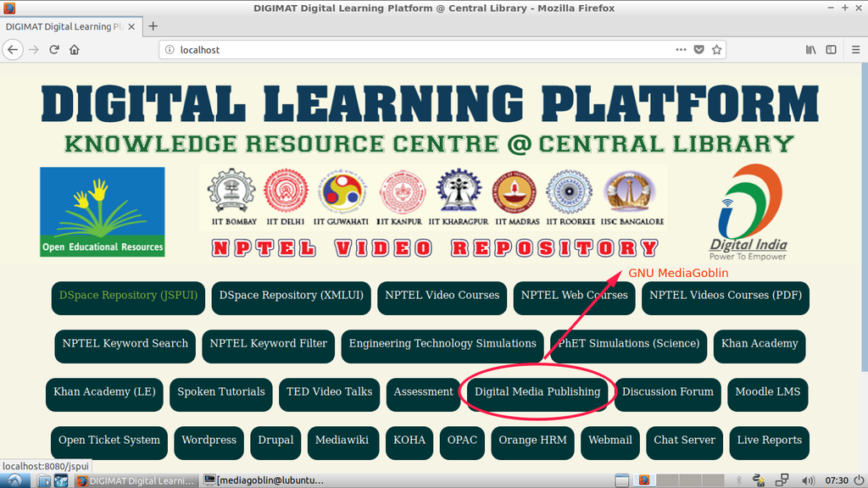Click the Open Educational Resources logo

(x=102, y=212)
